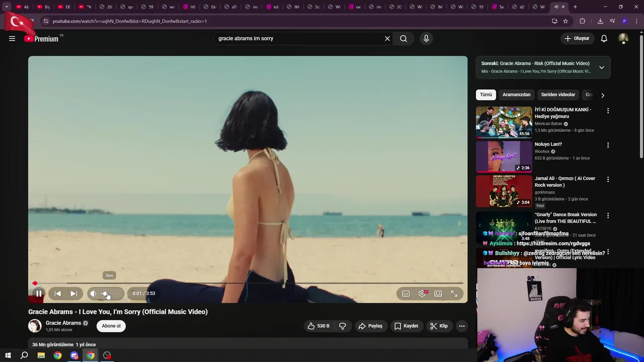The width and height of the screenshot is (644, 362).
Task: Subscribe with the Abone ol button
Action: point(111,326)
